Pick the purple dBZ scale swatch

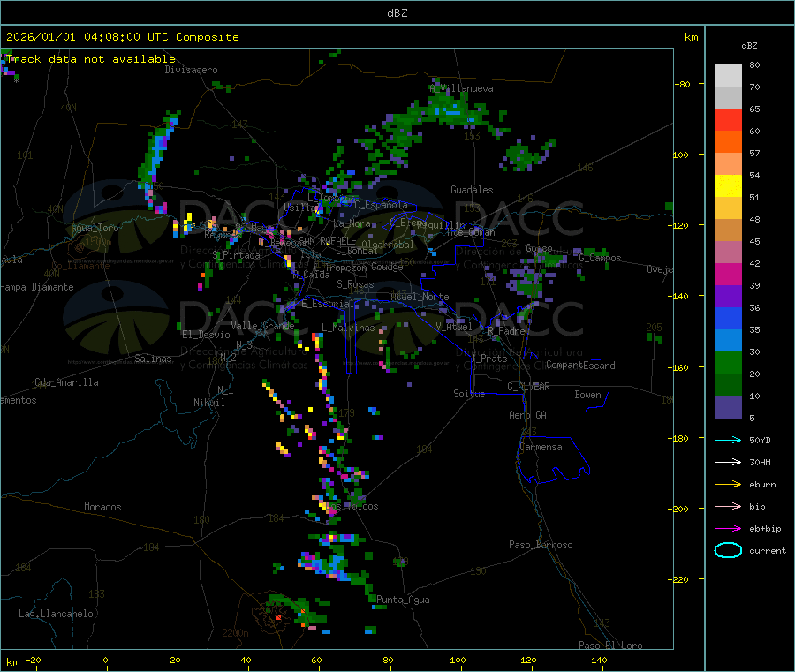pyautogui.click(x=728, y=297)
